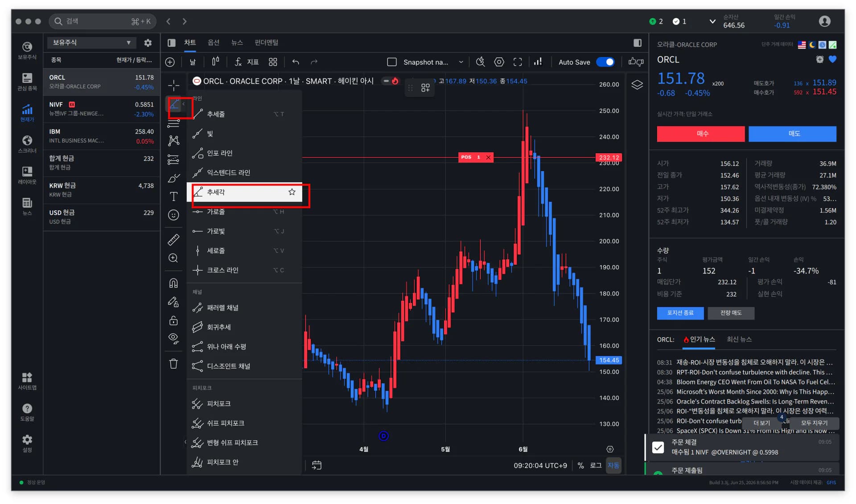Open the 최신 뉴스 tab
856x504 pixels.
click(739, 340)
